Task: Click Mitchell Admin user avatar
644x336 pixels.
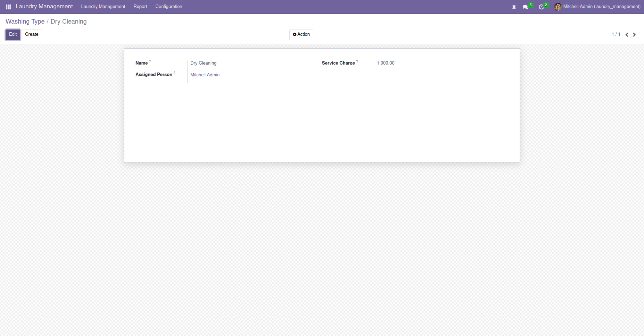Action: (558, 7)
